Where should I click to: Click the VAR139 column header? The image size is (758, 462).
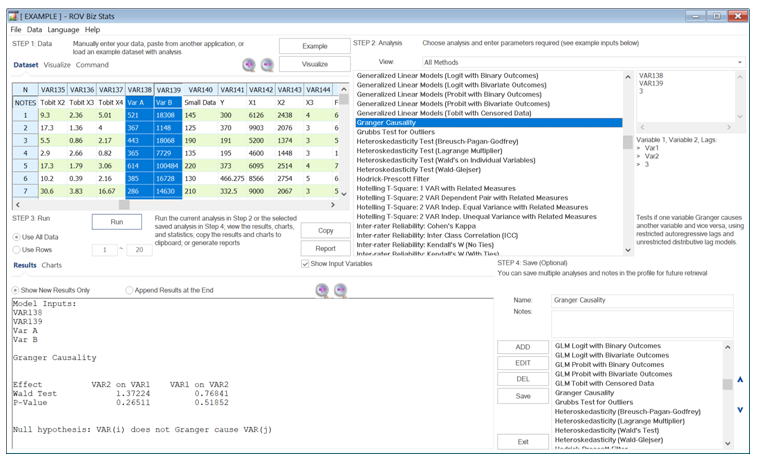(169, 90)
